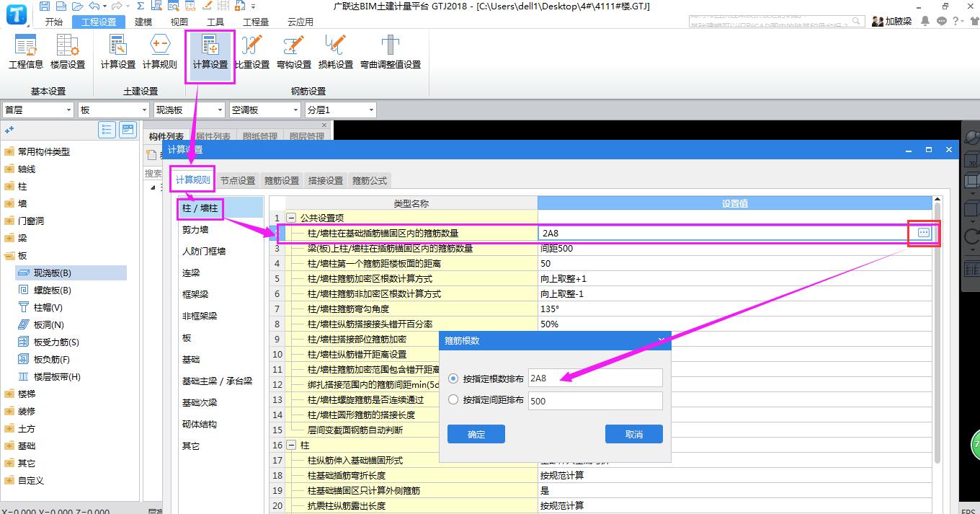
Task: Click the 135° value cell
Action: [x=735, y=309]
